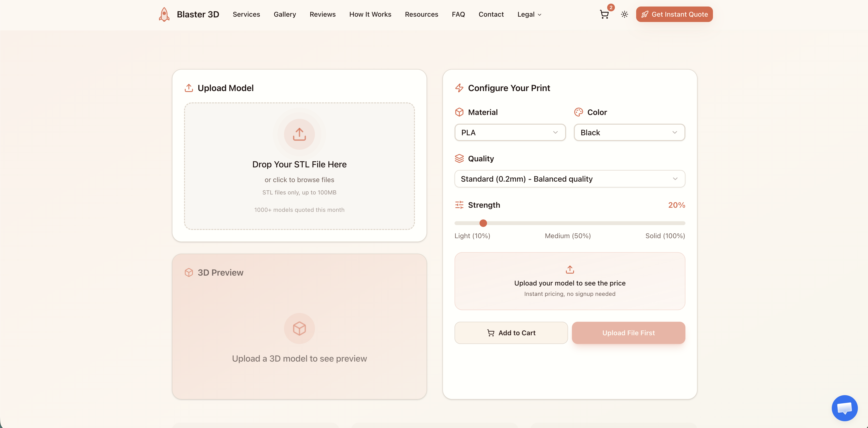Open the blue chat support bubble

844,408
